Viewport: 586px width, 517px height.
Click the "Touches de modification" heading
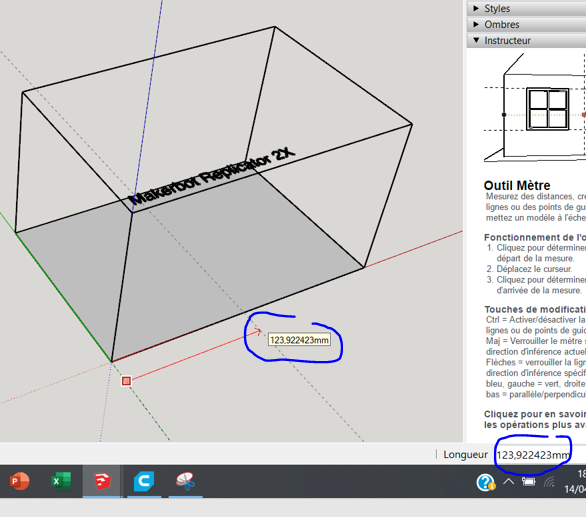pyautogui.click(x=535, y=309)
